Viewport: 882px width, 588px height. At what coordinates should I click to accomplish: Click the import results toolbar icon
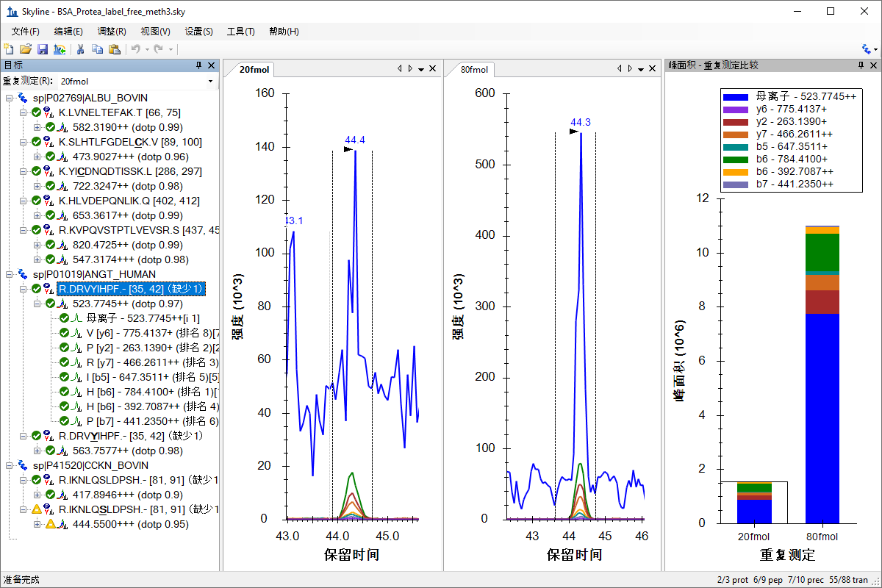coord(60,49)
